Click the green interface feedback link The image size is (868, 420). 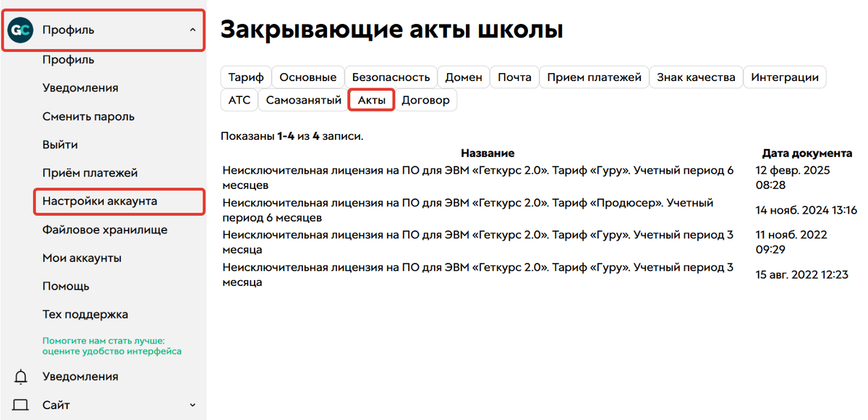coord(112,345)
